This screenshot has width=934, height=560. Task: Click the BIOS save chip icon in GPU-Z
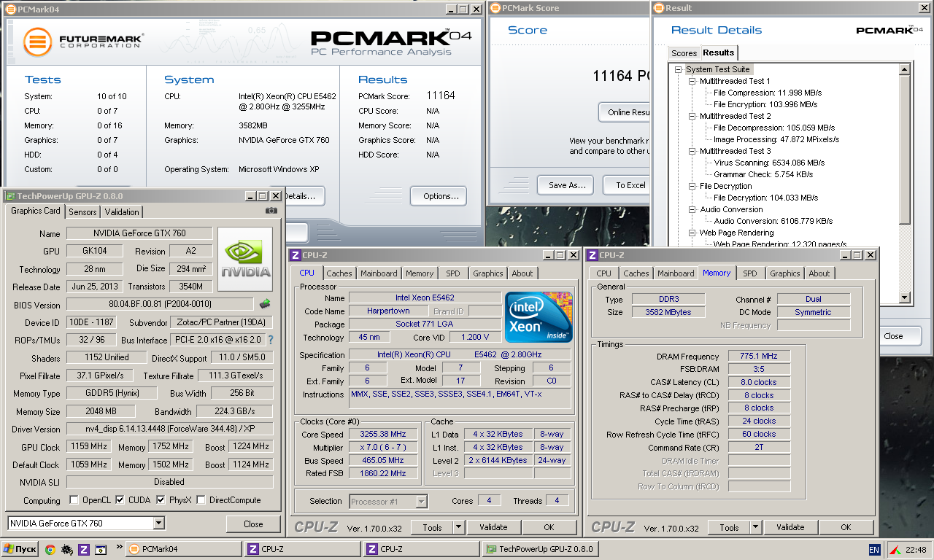point(265,303)
